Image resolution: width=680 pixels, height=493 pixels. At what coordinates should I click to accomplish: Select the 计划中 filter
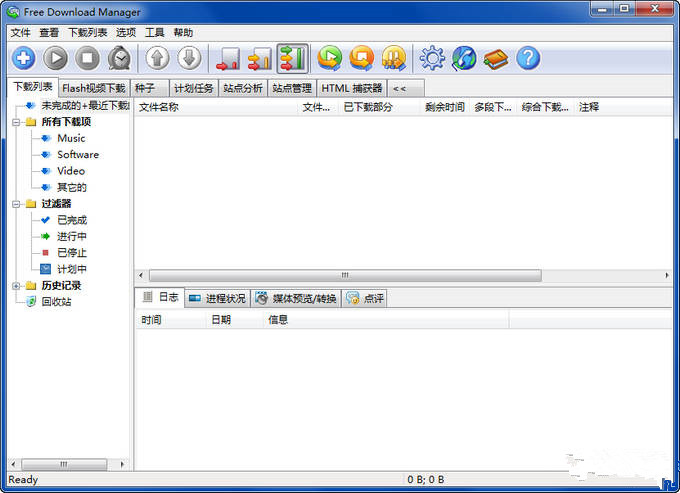(x=72, y=269)
